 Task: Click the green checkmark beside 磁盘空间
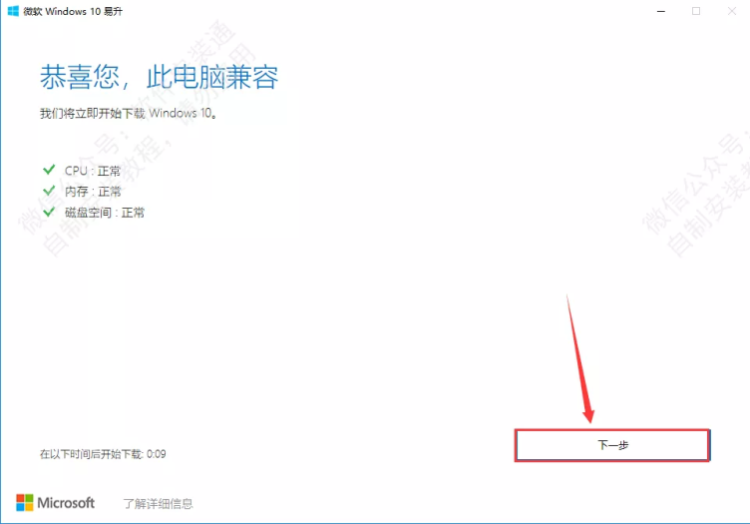(x=49, y=212)
